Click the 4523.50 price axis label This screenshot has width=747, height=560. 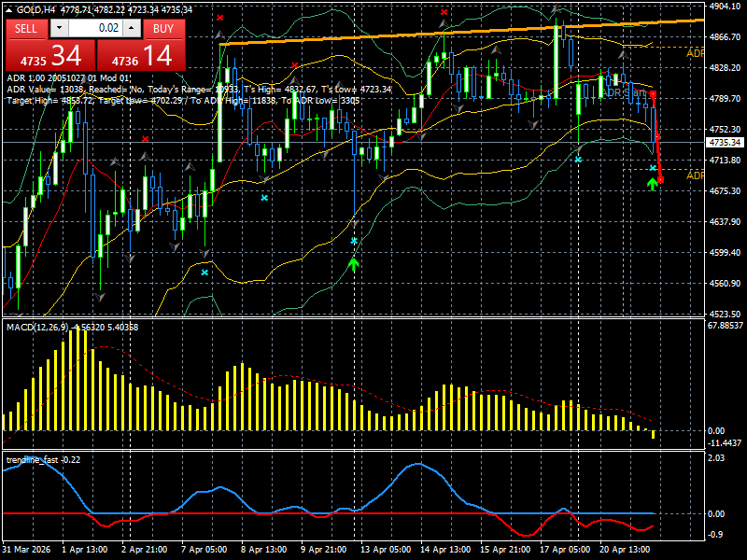(726, 315)
